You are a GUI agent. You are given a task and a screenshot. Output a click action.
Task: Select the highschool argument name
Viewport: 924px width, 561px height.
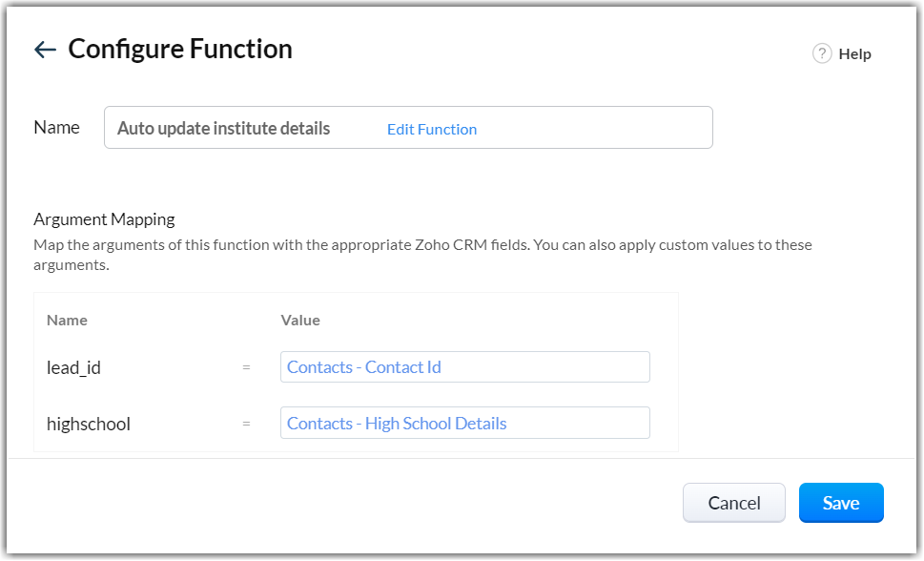coord(89,424)
